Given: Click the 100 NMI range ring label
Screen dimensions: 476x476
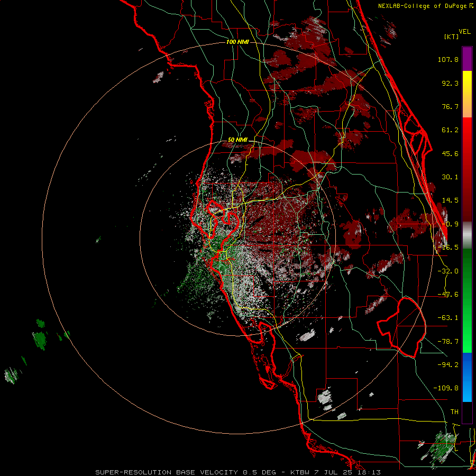Looking at the screenshot, I should click(x=237, y=42).
